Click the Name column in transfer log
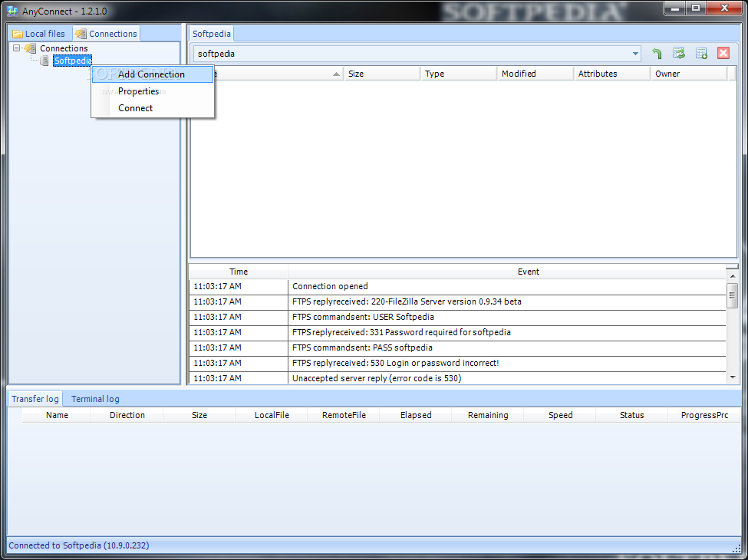This screenshot has height=560, width=748. point(57,415)
